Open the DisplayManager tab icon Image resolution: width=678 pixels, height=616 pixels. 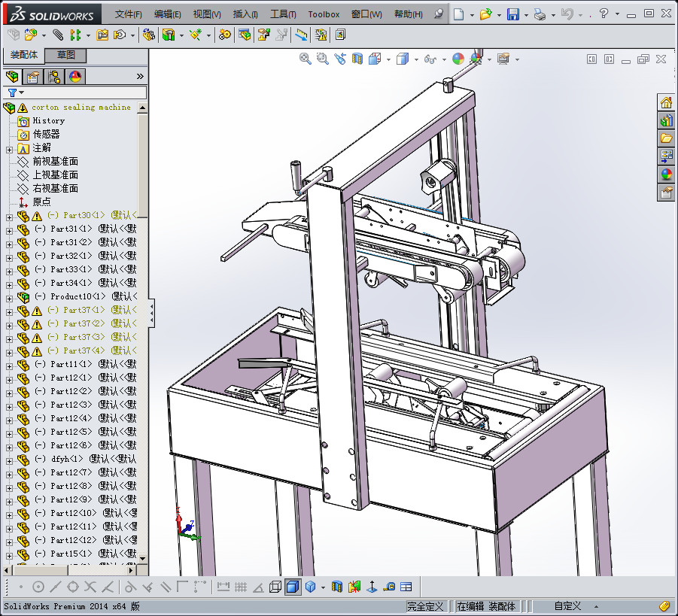click(x=75, y=77)
